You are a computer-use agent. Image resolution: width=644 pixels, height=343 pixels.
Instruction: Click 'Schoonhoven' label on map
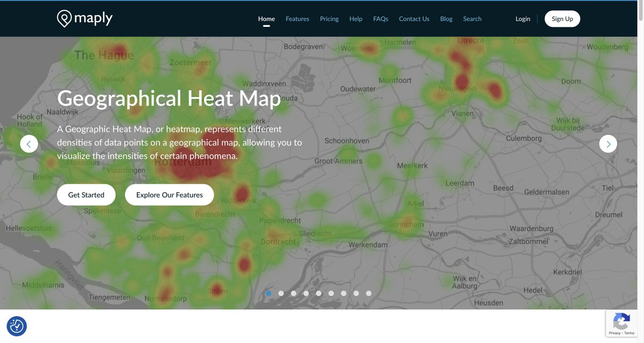(347, 141)
